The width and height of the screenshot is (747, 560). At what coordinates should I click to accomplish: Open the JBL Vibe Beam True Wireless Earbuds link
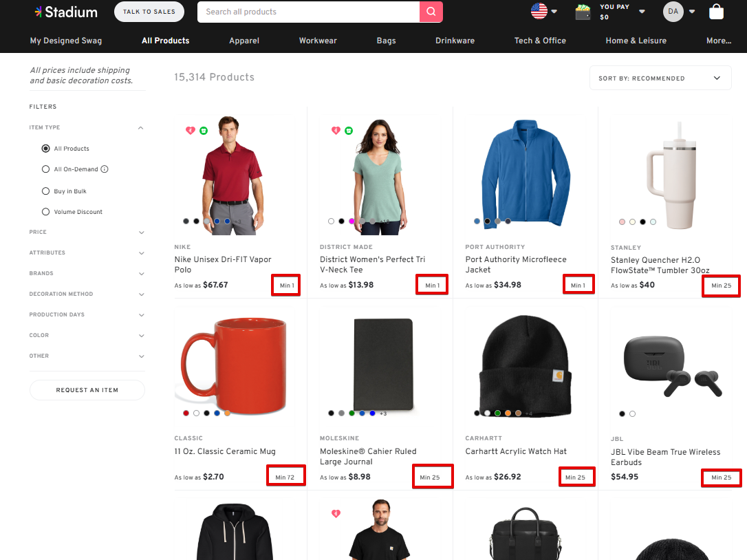pyautogui.click(x=666, y=457)
